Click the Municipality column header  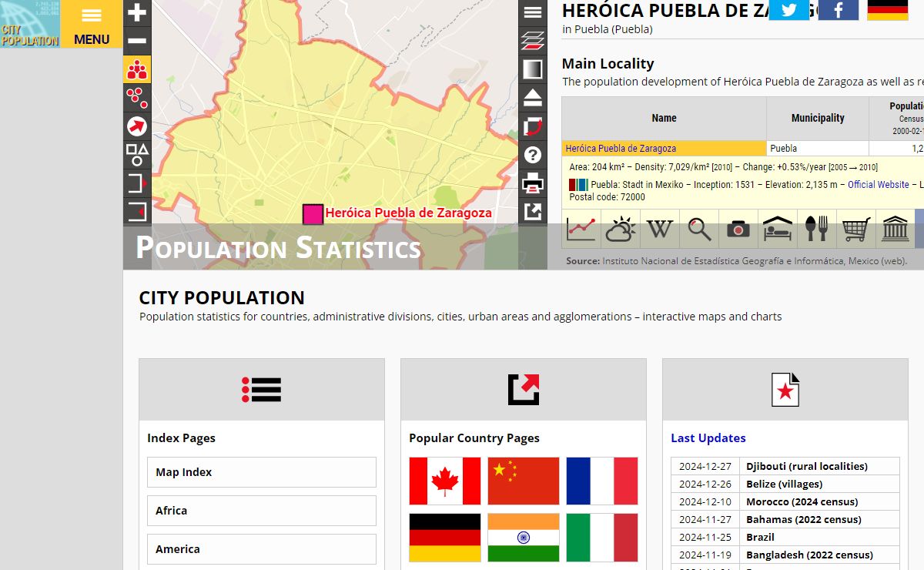pos(818,118)
